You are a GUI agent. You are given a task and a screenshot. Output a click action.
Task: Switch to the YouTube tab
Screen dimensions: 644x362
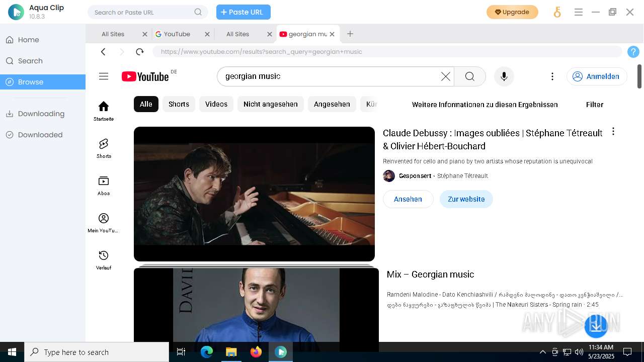point(177,34)
